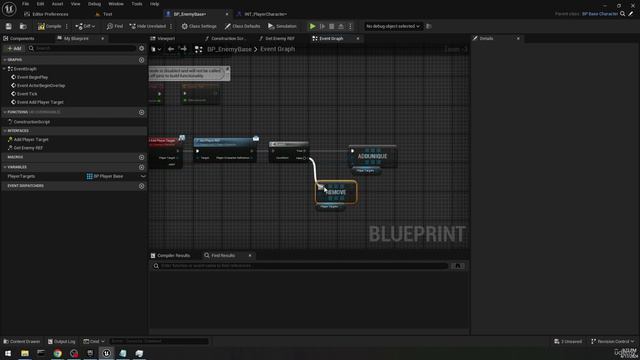Open the Content Drawer

pyautogui.click(x=22, y=341)
